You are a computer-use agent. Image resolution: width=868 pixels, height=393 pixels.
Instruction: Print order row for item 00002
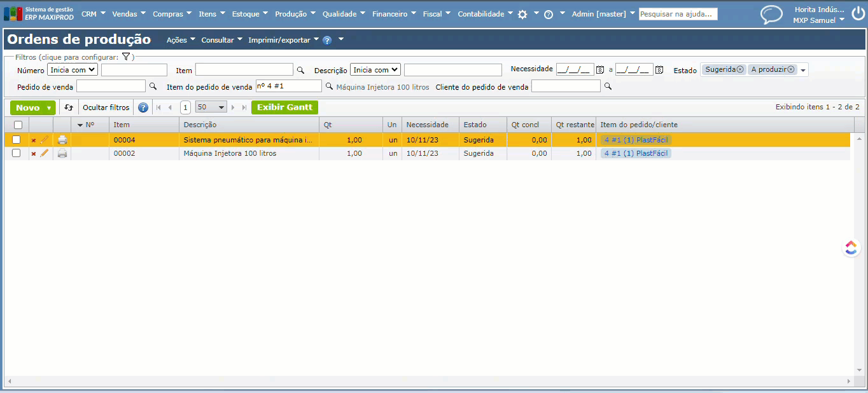pyautogui.click(x=62, y=153)
